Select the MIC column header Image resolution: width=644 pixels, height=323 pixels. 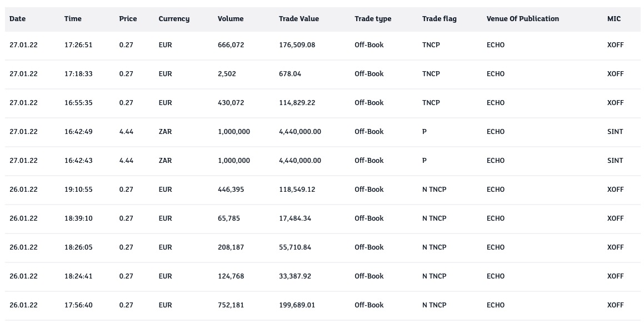point(614,19)
